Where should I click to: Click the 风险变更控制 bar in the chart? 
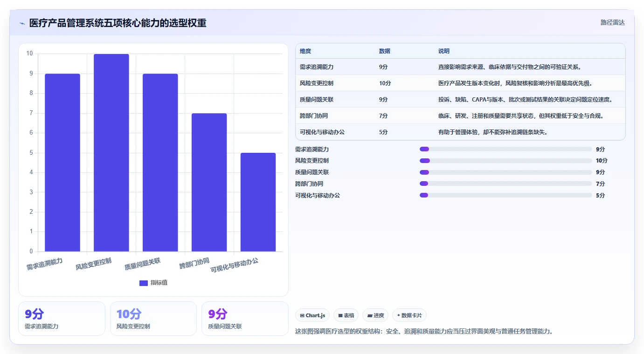[x=111, y=153]
